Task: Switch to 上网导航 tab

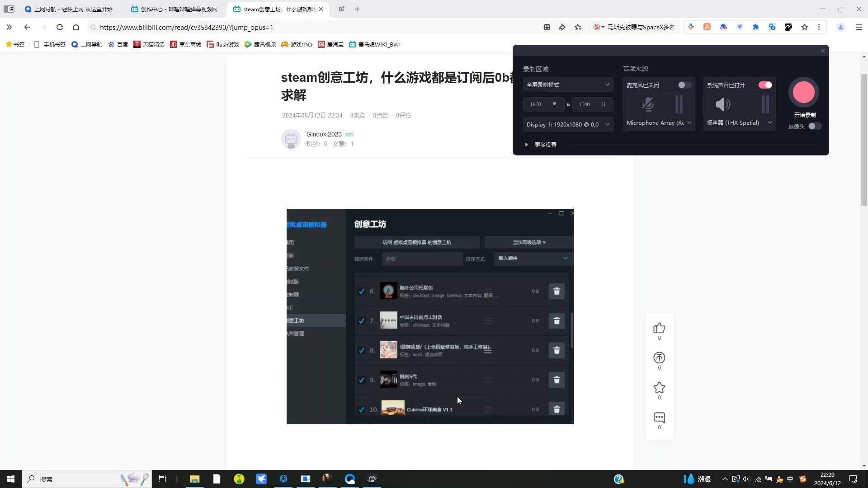Action: tap(69, 9)
